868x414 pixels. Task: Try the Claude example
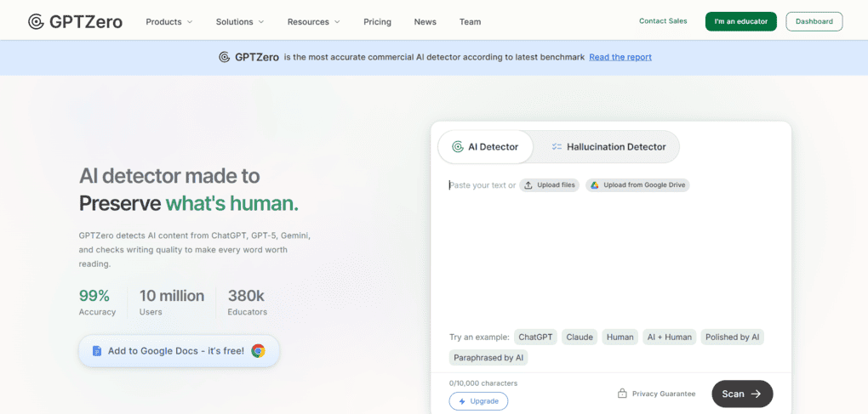pos(579,337)
